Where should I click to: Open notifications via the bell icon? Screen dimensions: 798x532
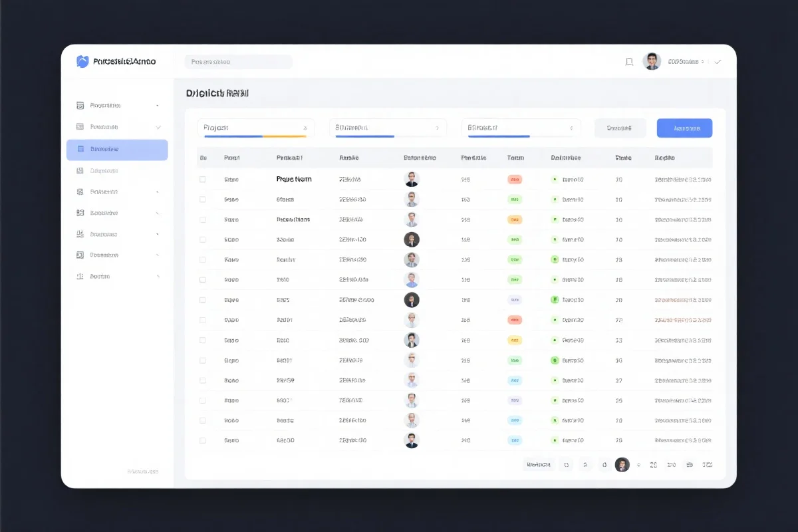tap(629, 62)
